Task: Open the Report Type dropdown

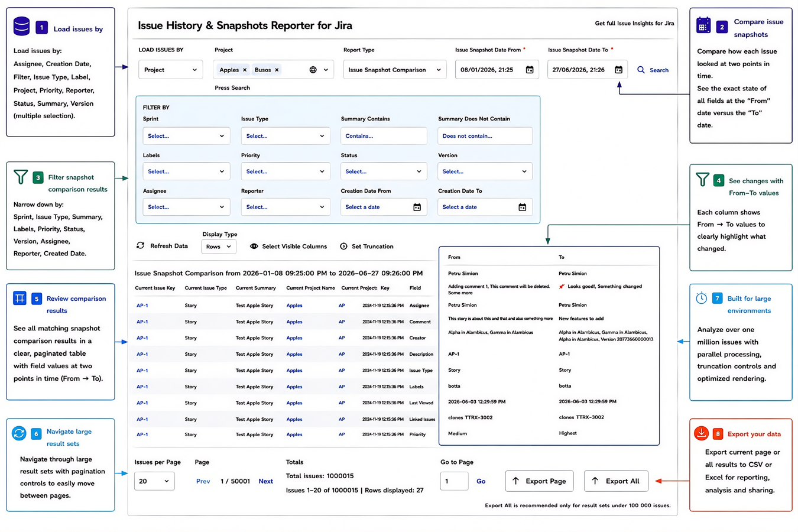Action: (394, 70)
